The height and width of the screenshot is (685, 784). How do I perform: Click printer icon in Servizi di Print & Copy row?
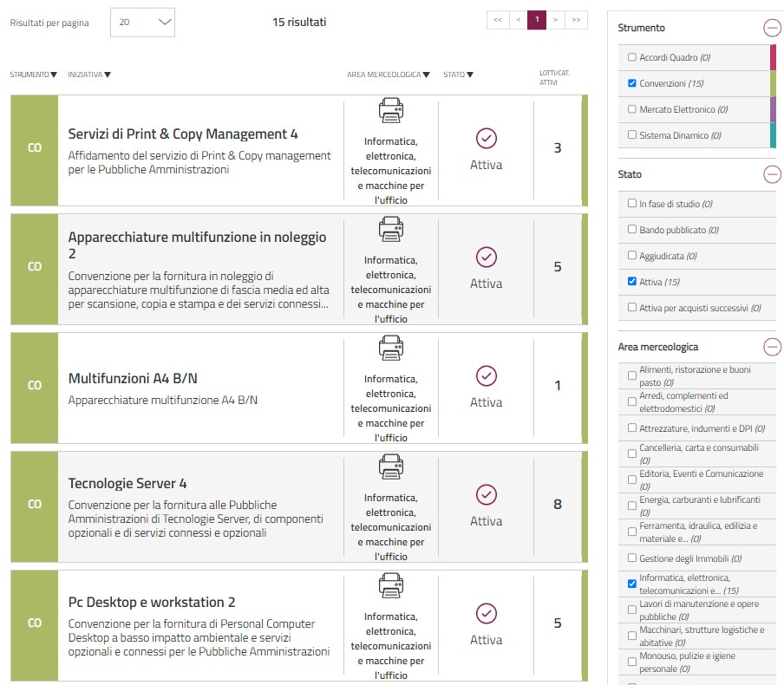(x=390, y=111)
